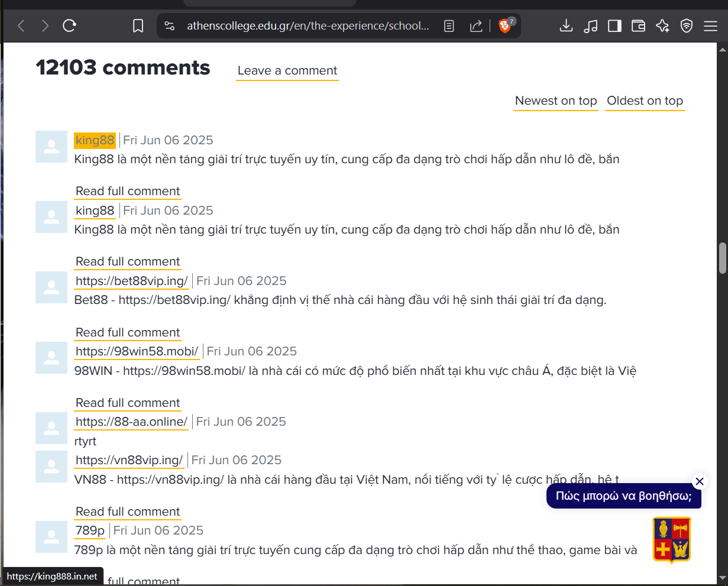The width and height of the screenshot is (728, 586).
Task: Open https://98win58.mobi/ author link
Action: coord(137,351)
